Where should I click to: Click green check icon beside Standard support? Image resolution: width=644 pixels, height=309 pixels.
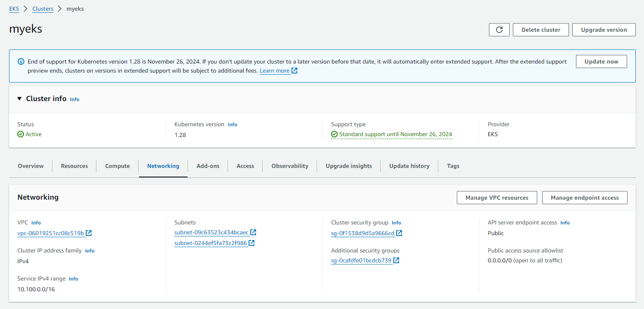pyautogui.click(x=334, y=134)
